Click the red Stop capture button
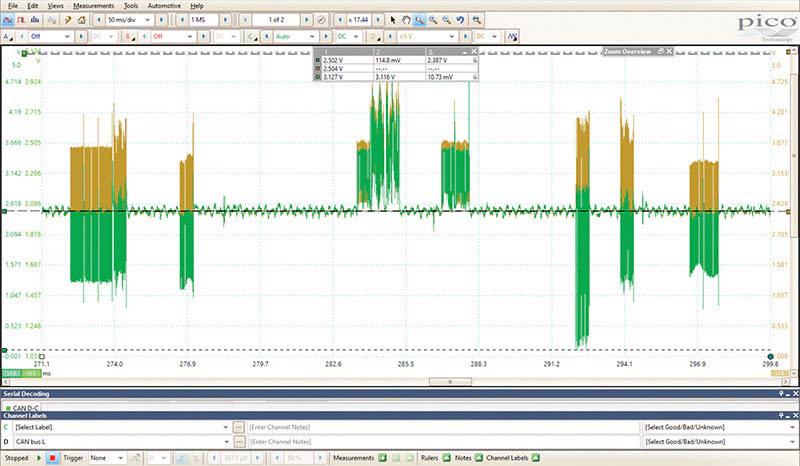 tap(52, 458)
